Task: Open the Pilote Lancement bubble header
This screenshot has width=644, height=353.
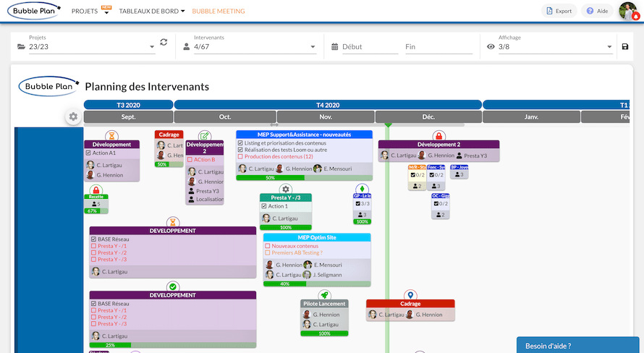Action: [x=324, y=304]
